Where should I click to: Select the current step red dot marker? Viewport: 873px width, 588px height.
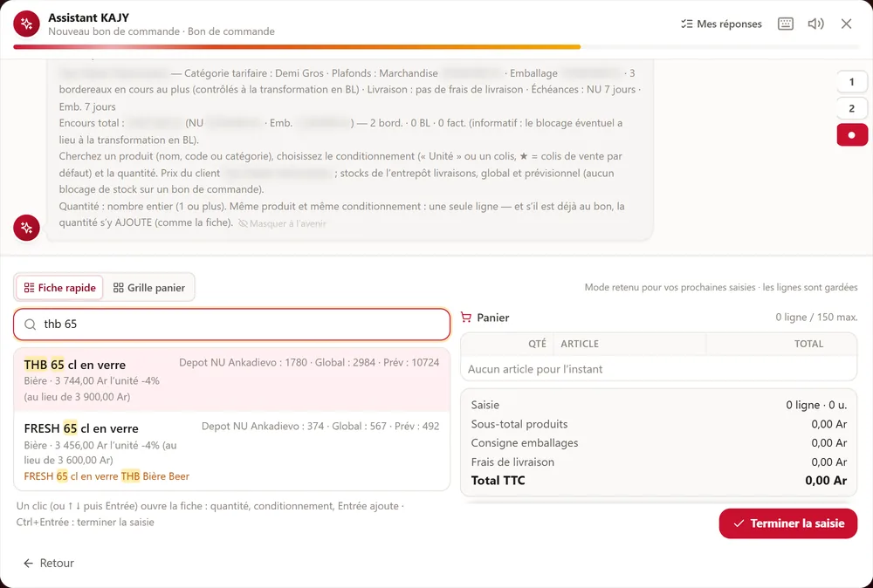(851, 135)
